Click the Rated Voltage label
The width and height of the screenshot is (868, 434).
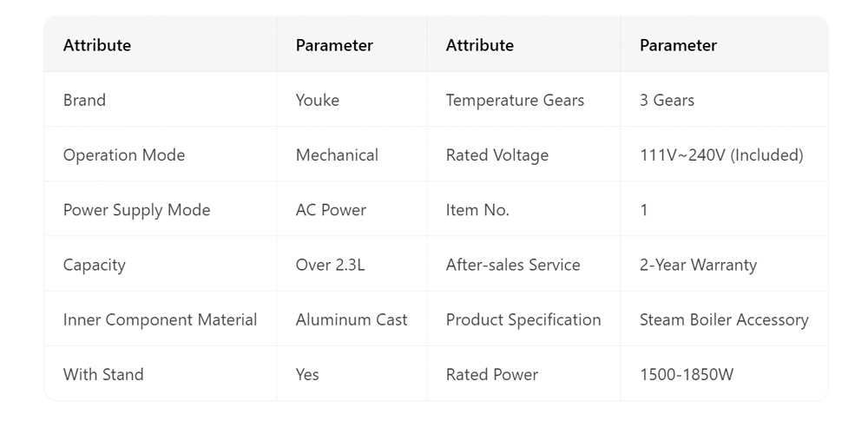tap(497, 155)
